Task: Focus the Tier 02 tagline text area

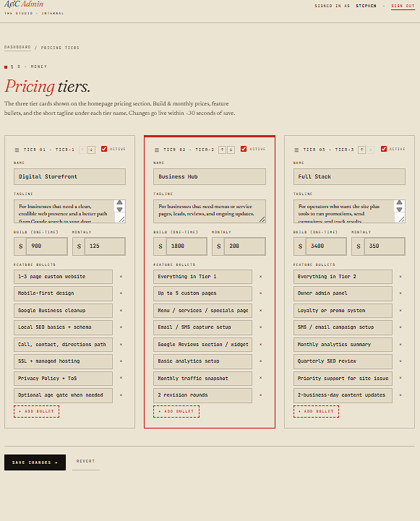Action: coord(210,211)
